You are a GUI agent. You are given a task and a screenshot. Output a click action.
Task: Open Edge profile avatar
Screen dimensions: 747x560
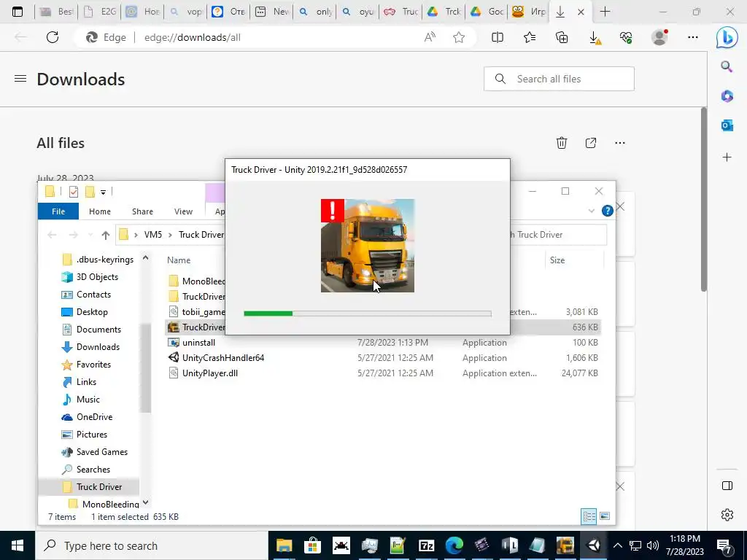click(x=659, y=37)
